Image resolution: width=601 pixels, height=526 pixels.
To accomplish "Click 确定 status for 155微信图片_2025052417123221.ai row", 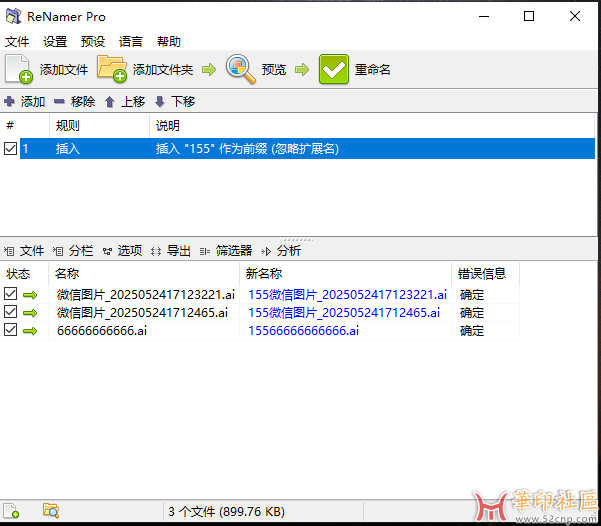I will point(472,295).
